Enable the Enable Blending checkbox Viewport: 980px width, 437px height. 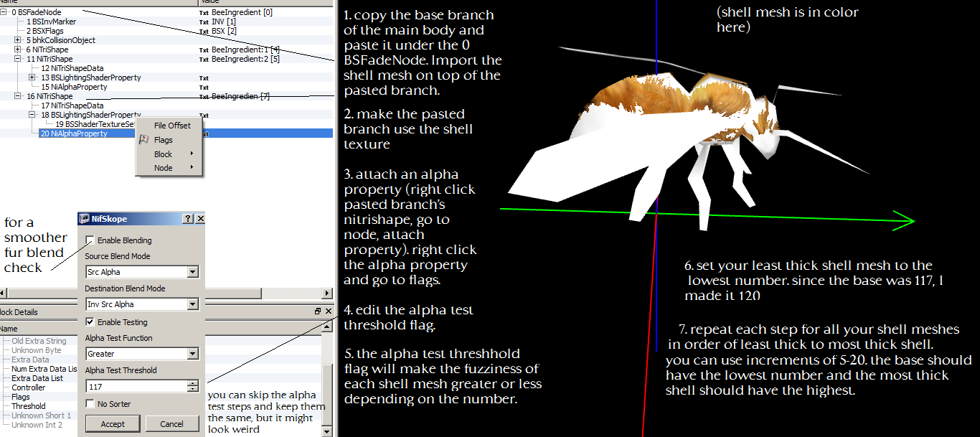point(90,240)
